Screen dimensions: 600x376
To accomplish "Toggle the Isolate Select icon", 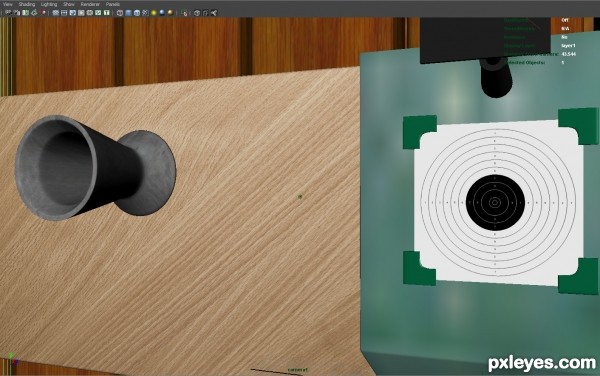I will (x=185, y=13).
